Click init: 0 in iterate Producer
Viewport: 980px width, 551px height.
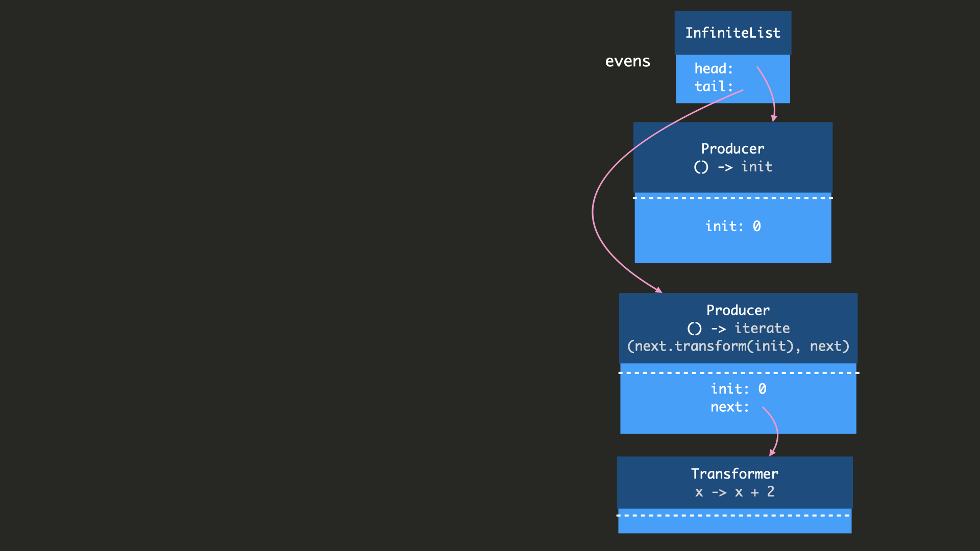[x=738, y=389]
